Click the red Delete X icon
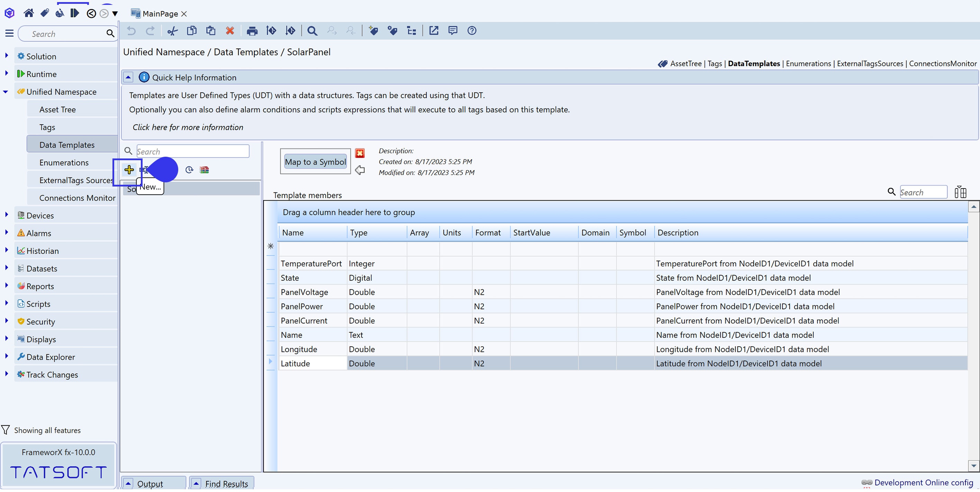The height and width of the screenshot is (492, 980). pos(230,31)
